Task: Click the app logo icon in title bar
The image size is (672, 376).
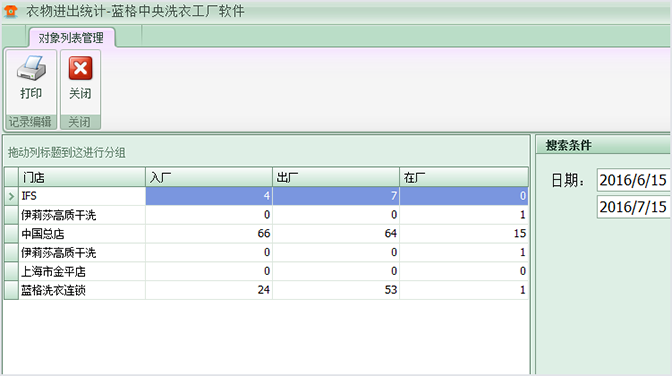Action: pos(11,11)
